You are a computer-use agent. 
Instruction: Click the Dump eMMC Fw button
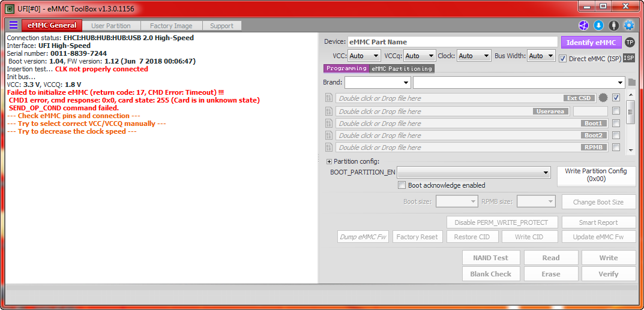(364, 237)
